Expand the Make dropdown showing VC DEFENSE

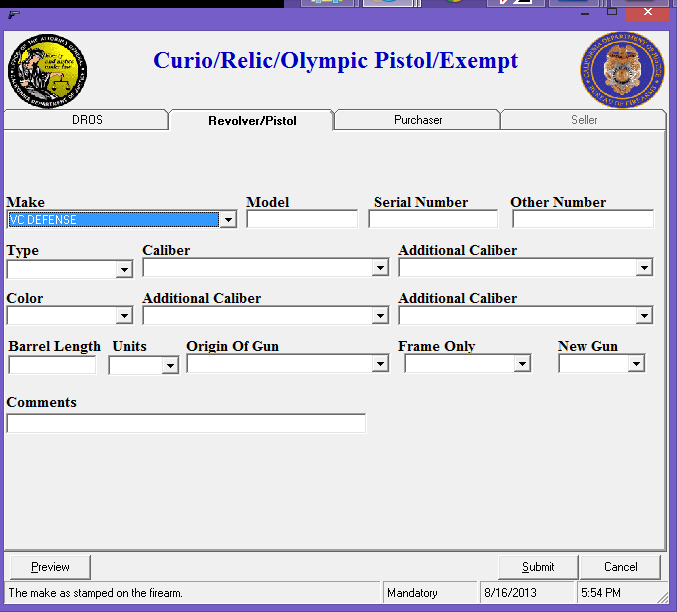point(228,220)
